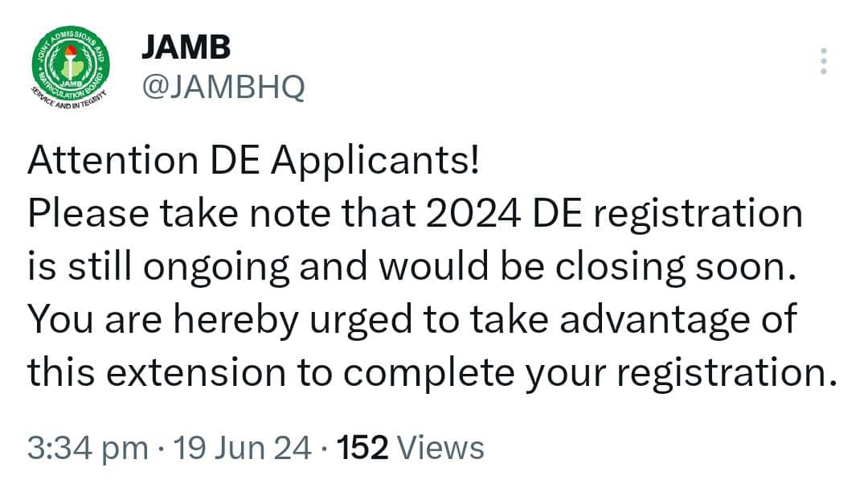Viewport: 868px width, 484px height.
Task: View the 152 Views count
Action: point(410,448)
